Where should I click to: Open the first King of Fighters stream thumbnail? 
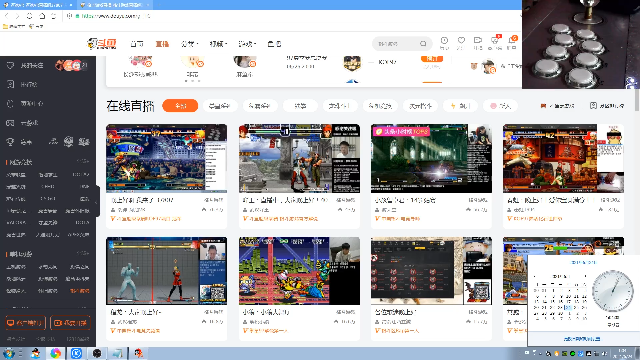pyautogui.click(x=167, y=158)
